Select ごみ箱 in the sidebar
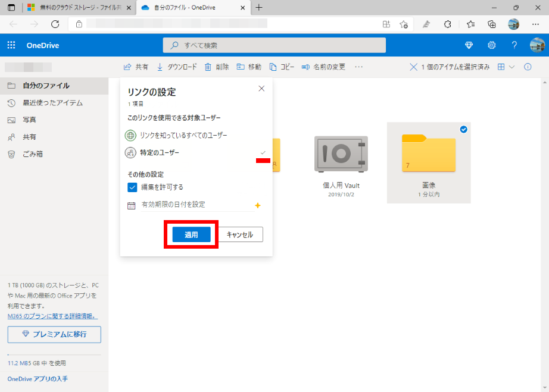This screenshot has width=549, height=392. coord(54,154)
